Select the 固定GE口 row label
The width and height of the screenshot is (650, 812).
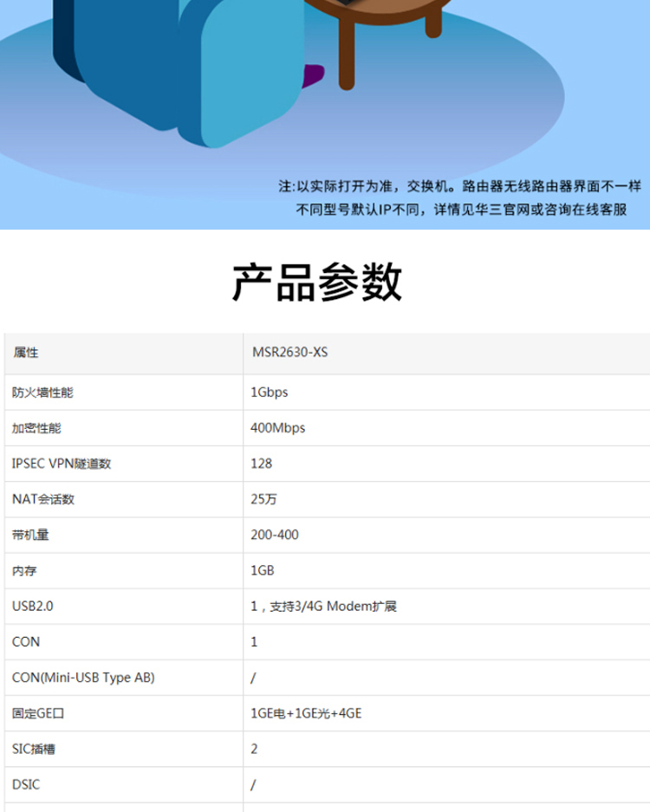(38, 713)
